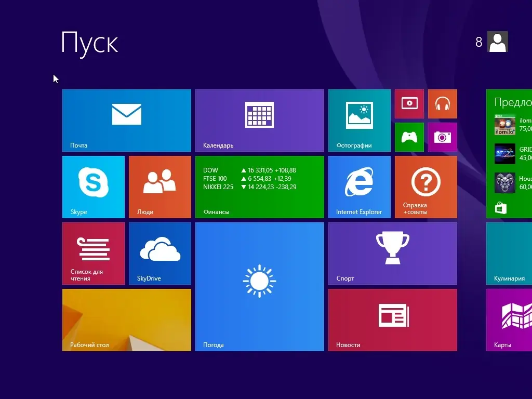Open the Карты maps tile

[509, 320]
